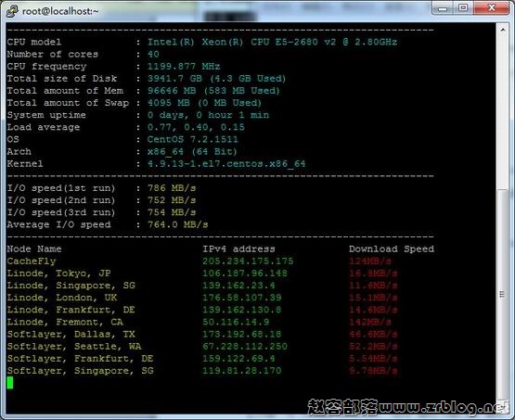Click the root@localhost:~ title bar text
515x420 pixels.
60,11
